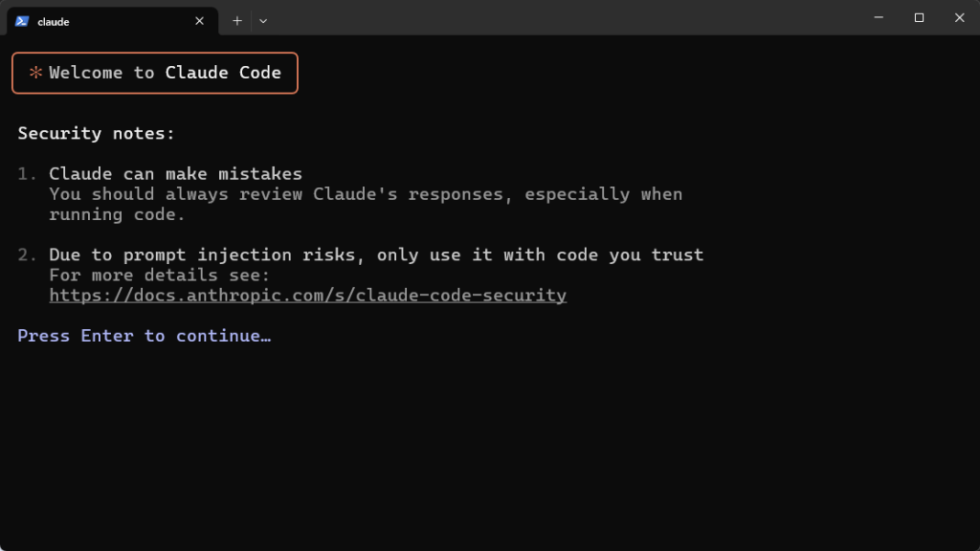The height and width of the screenshot is (551, 980).
Task: Click the 'For more details see:' text
Action: (160, 275)
